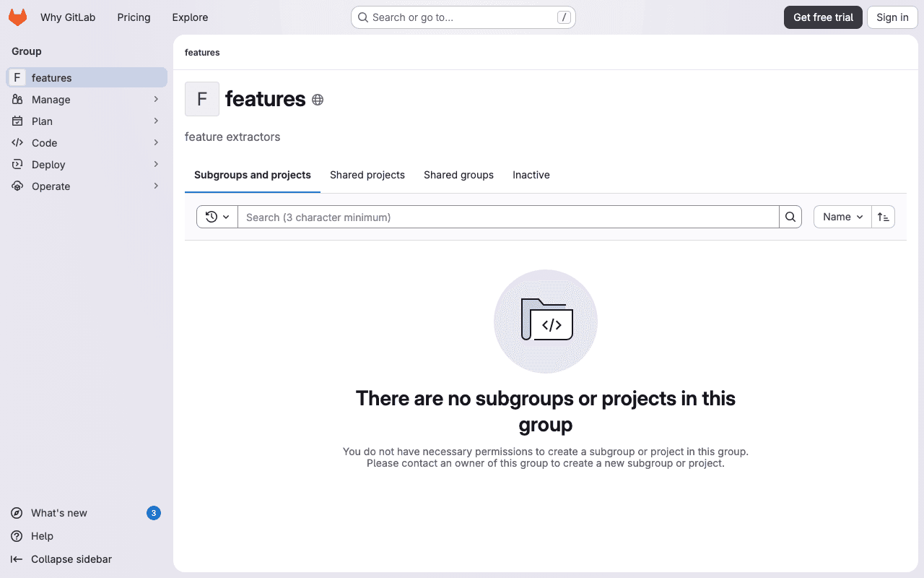Open the Name sorting dropdown
The width and height of the screenshot is (924, 578).
(x=842, y=217)
